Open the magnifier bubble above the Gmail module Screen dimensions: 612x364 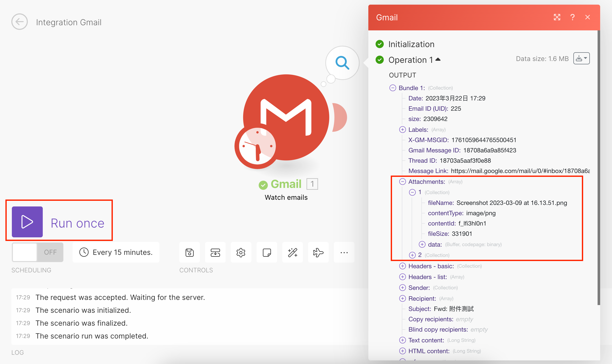click(342, 63)
